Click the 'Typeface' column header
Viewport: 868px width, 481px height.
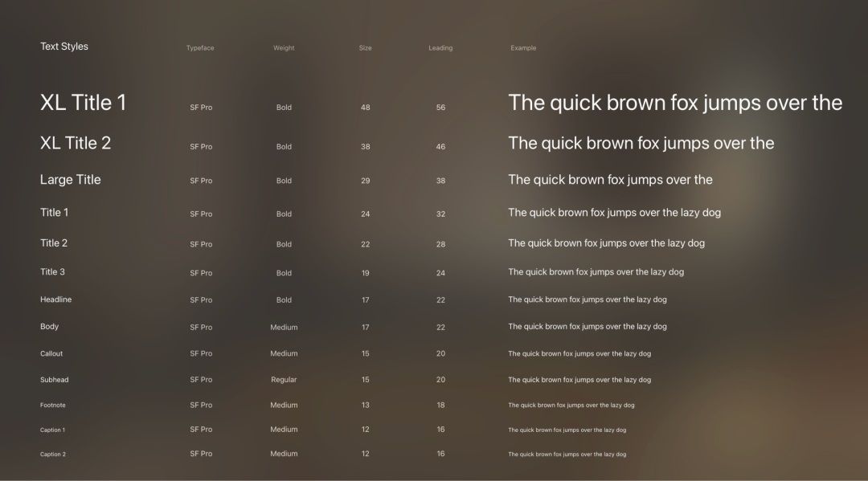[x=200, y=48]
